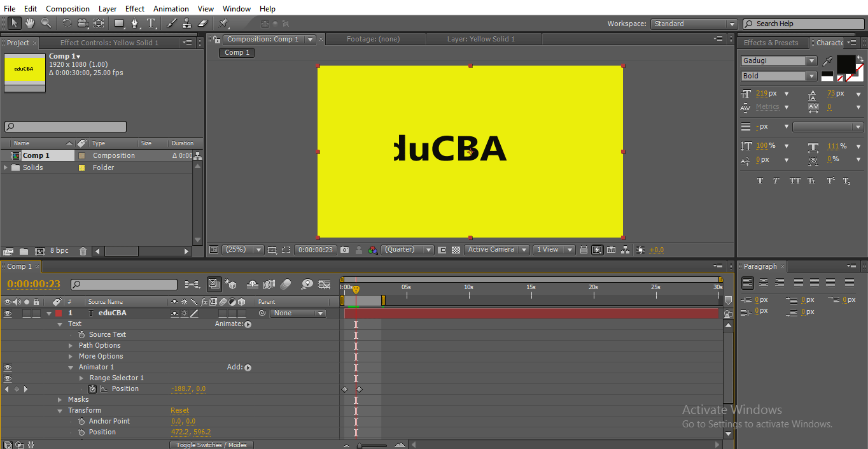
Task: Open the Layer menu
Action: point(108,9)
